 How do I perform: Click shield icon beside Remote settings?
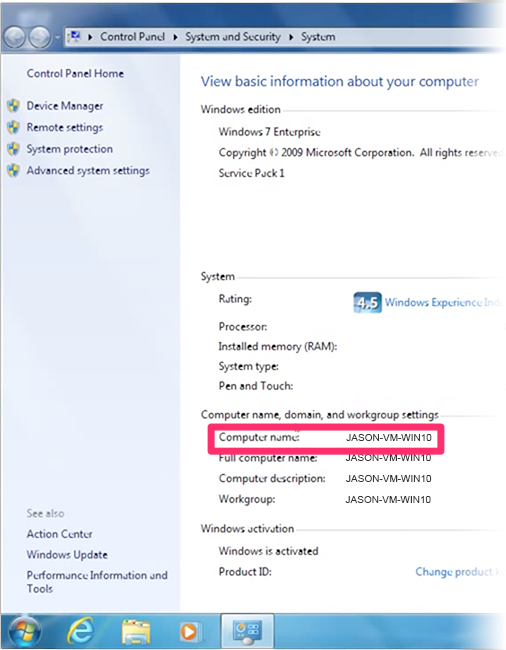pyautogui.click(x=13, y=127)
